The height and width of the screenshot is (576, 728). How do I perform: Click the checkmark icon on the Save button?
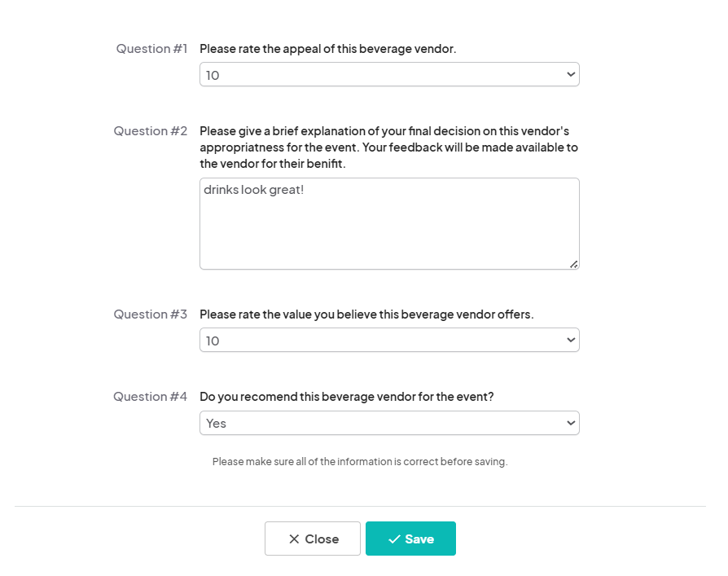(395, 539)
